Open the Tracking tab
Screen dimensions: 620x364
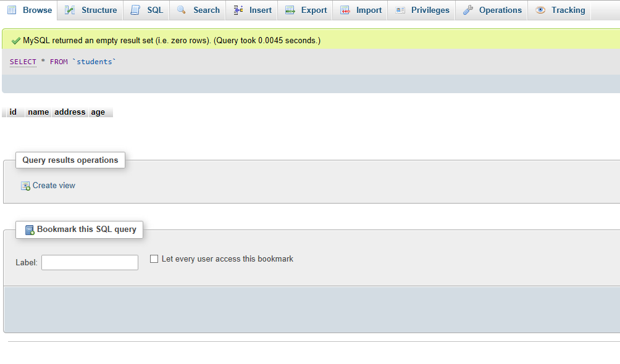(x=559, y=10)
